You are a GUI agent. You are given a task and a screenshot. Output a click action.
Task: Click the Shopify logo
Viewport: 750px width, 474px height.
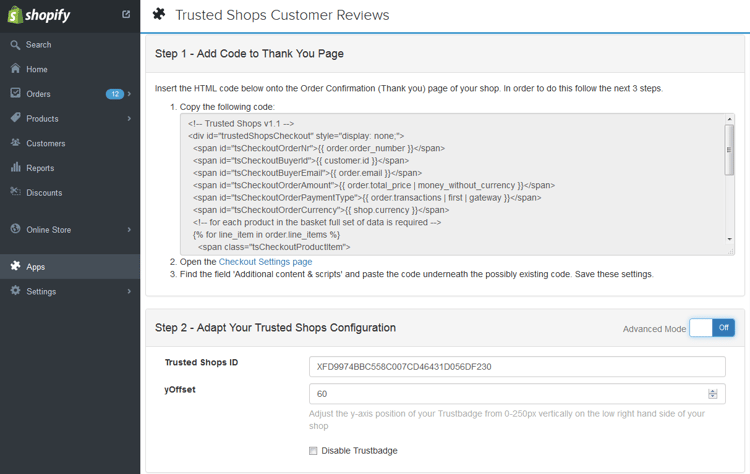[x=39, y=15]
